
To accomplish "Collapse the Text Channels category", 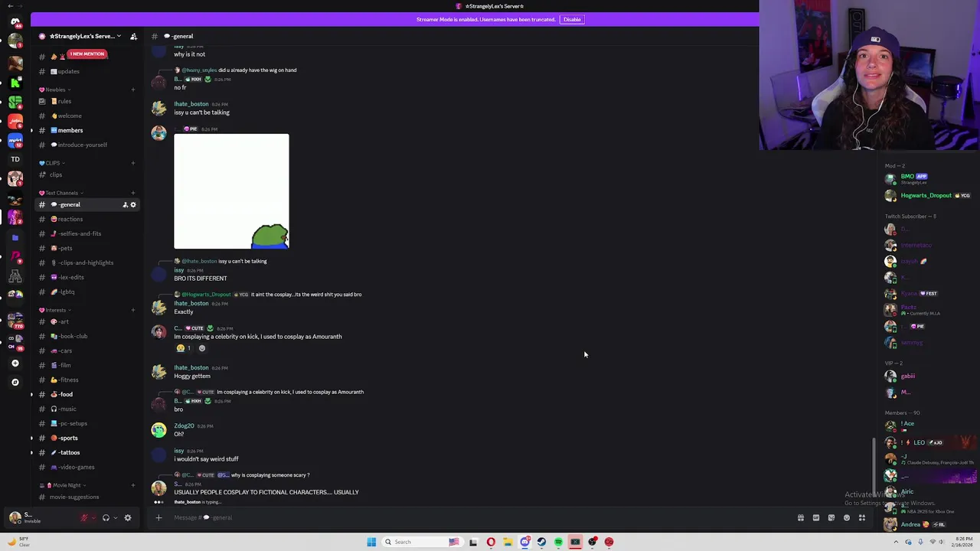I will click(61, 193).
